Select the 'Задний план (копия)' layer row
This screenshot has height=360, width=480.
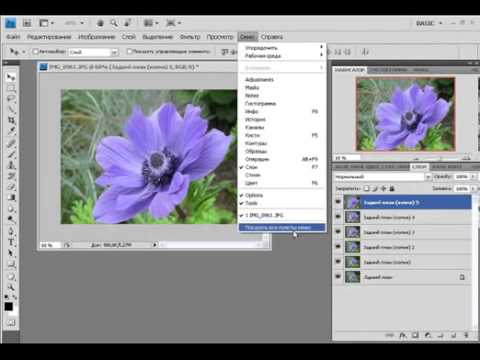(407, 262)
